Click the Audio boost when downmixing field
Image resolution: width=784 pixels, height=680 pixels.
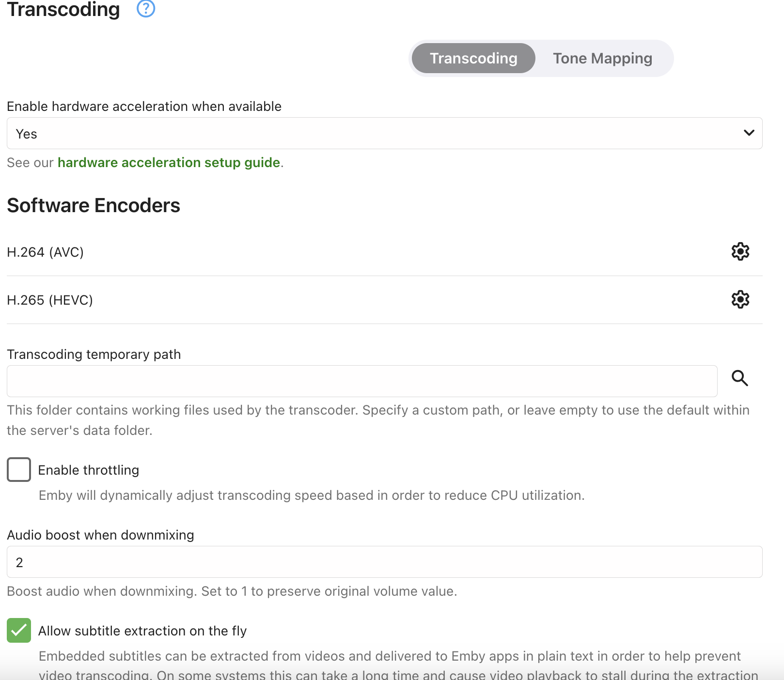pyautogui.click(x=384, y=562)
